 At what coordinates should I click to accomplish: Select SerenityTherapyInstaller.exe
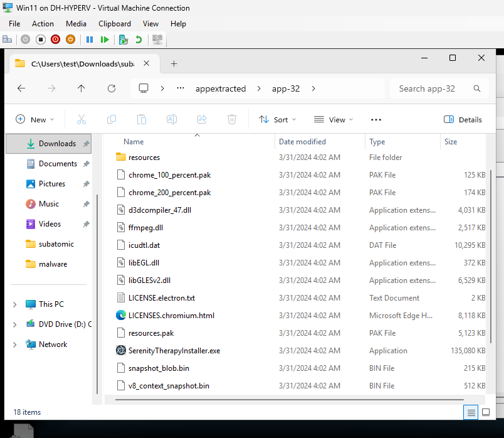tap(174, 351)
